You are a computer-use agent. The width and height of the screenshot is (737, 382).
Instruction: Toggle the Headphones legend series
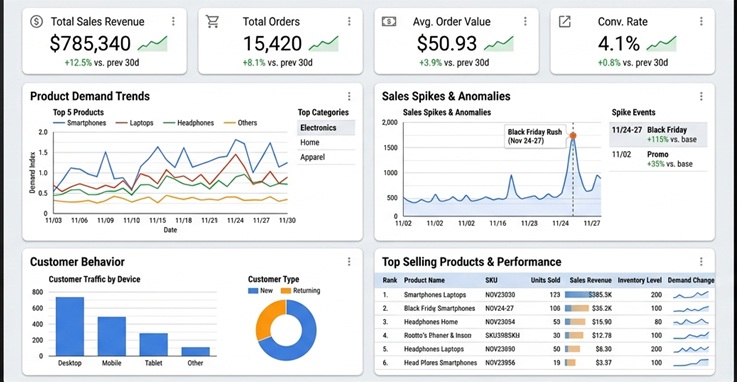click(188, 123)
